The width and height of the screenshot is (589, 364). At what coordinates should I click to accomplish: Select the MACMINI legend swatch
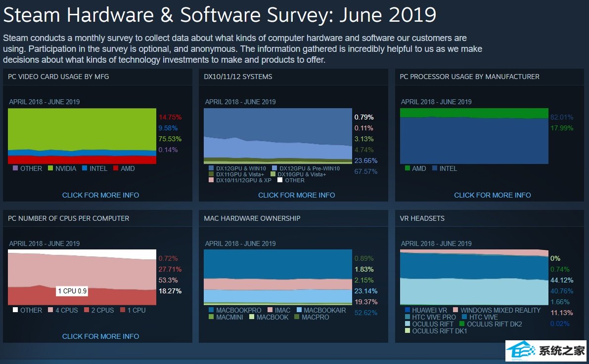point(211,317)
